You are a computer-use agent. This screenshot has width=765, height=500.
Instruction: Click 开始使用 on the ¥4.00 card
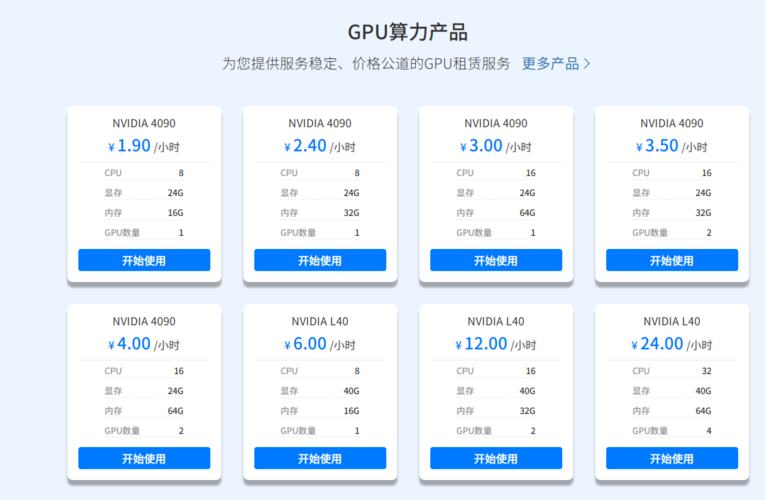click(144, 458)
